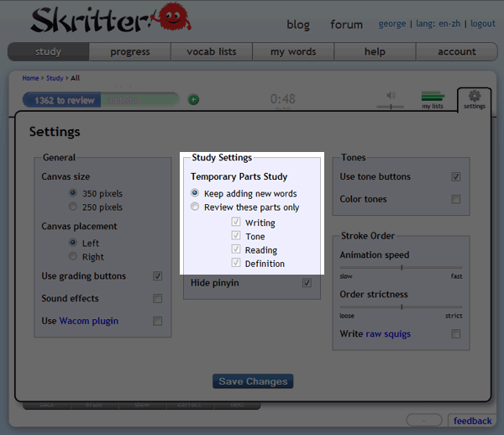Image resolution: width=504 pixels, height=435 pixels.
Task: Select Review these parts only option
Action: (196, 207)
